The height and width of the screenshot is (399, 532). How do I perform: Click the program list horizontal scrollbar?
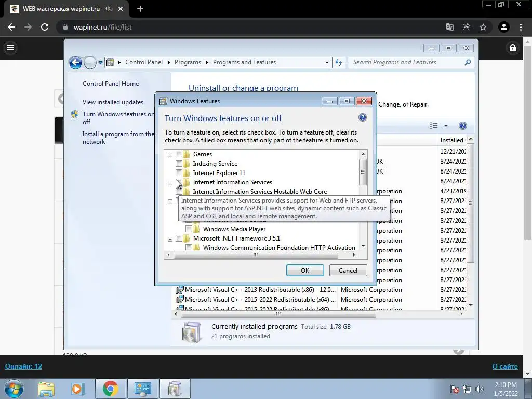pos(278,314)
